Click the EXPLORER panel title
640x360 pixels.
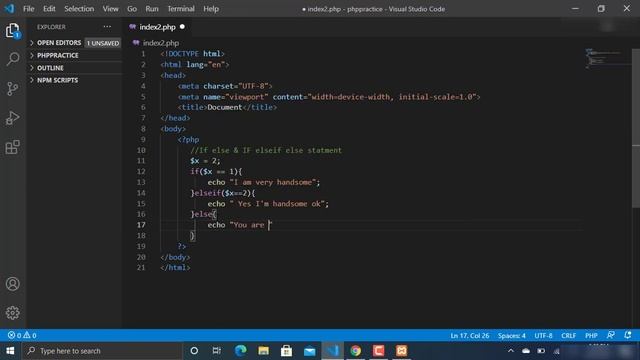click(x=51, y=27)
